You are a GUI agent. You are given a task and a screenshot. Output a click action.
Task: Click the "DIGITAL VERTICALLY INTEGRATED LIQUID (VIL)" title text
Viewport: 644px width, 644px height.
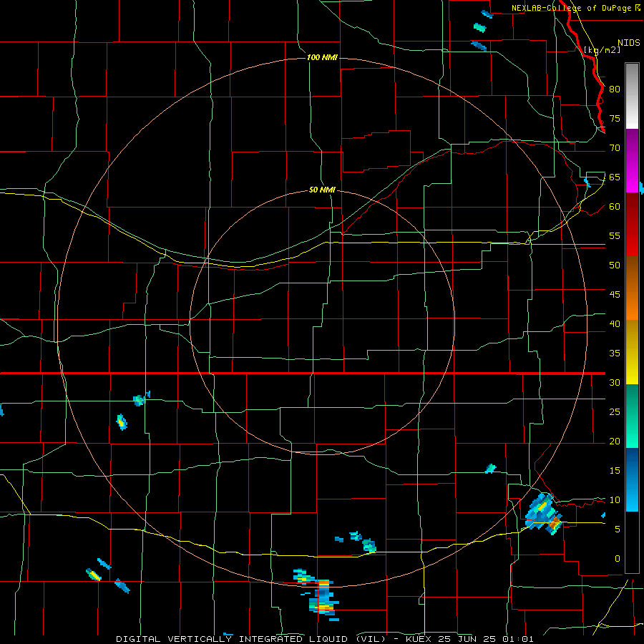[250, 639]
